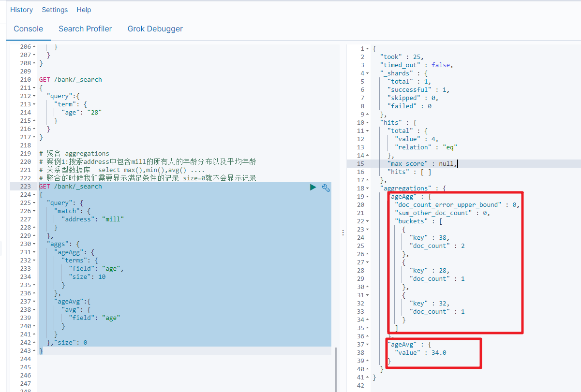Click the "key" : 32 line
This screenshot has width=581, height=392.
click(430, 304)
